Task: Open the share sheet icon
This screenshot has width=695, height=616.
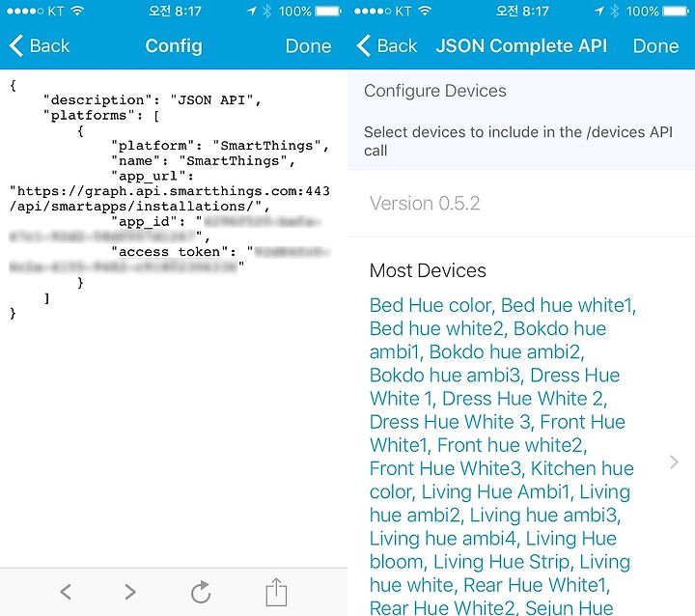Action: pyautogui.click(x=276, y=592)
